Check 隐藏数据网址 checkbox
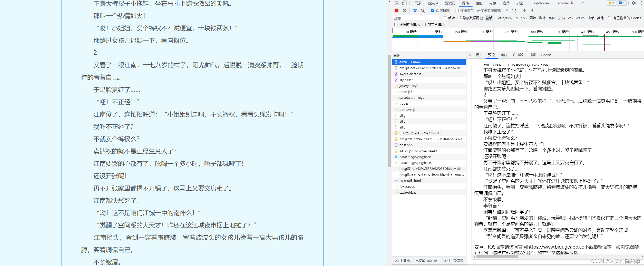Image resolution: width=644 pixels, height=266 pixels. click(x=459, y=18)
